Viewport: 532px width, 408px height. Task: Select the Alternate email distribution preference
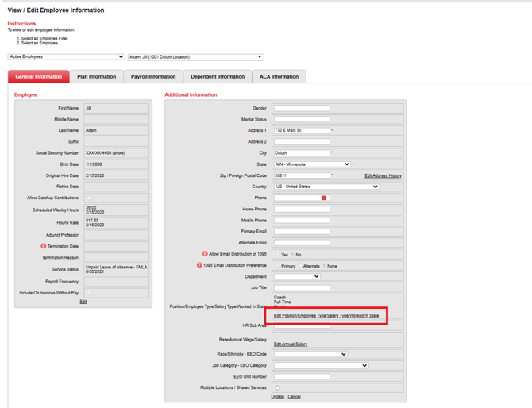tap(299, 266)
